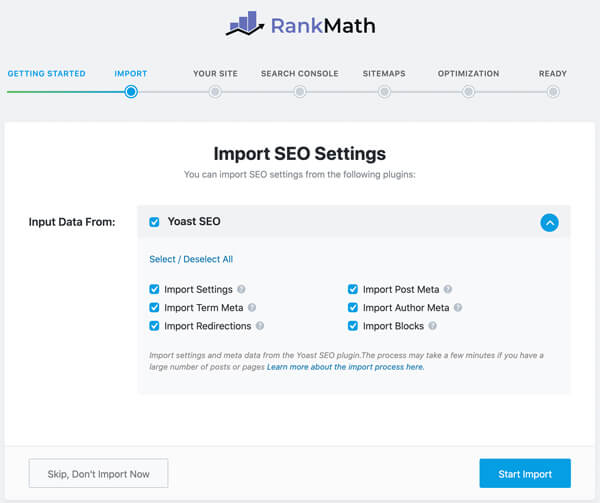Jump to the Your Site step label
Image resolution: width=600 pixels, height=503 pixels.
tap(215, 73)
